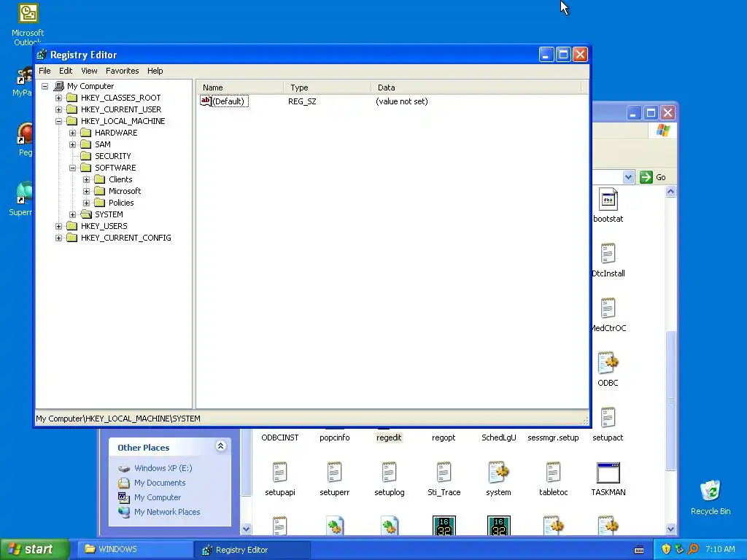Open My Computer link in Other Places

158,497
